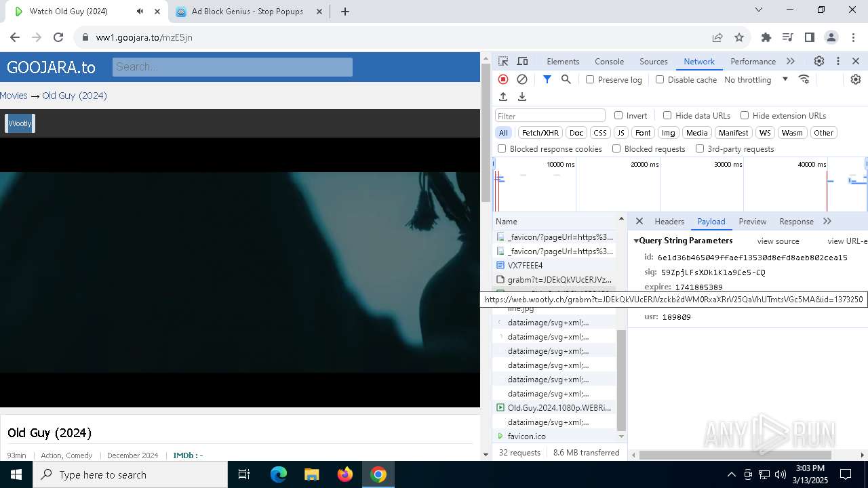This screenshot has height=488, width=868.
Task: Select the Old.Guy.2024.1080p.WEBRi request
Action: click(555, 408)
